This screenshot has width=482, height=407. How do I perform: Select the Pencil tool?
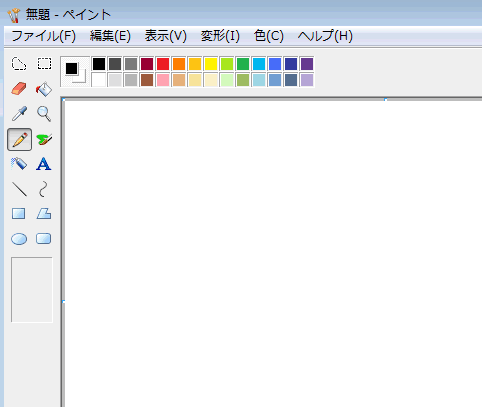20,139
